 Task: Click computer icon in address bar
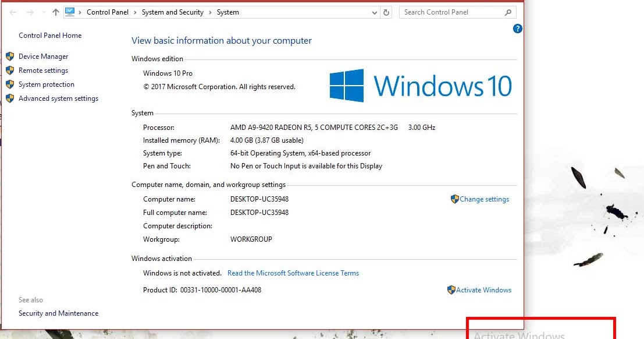[70, 12]
